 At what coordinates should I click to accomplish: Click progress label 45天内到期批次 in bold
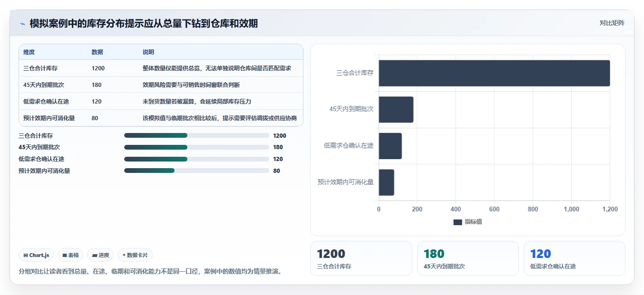(39, 147)
